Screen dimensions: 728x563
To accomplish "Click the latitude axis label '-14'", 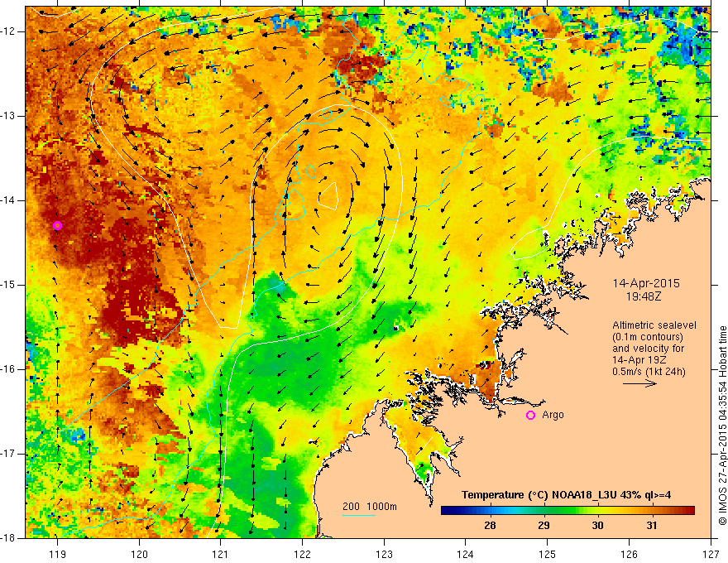I will [x=9, y=200].
